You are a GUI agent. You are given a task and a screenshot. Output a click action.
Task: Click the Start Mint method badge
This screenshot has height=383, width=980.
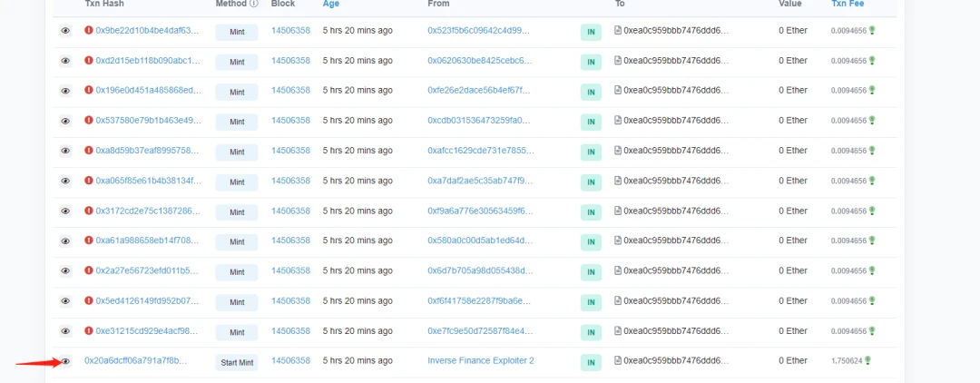coord(237,362)
